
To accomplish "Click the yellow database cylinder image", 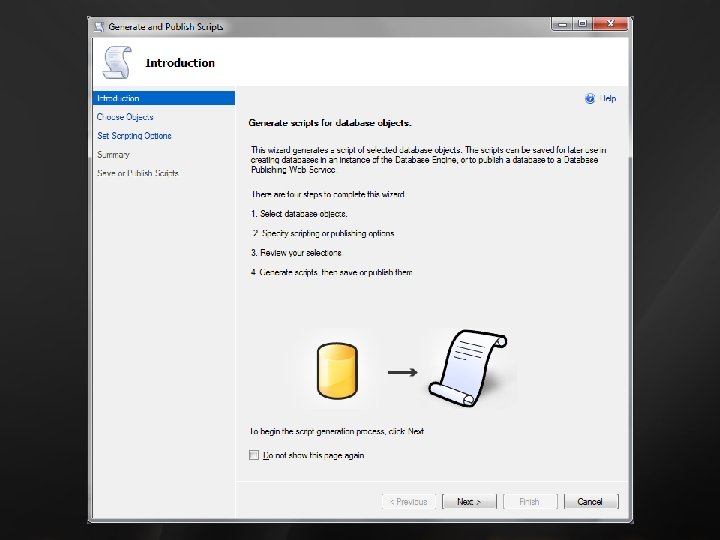I will pyautogui.click(x=337, y=371).
